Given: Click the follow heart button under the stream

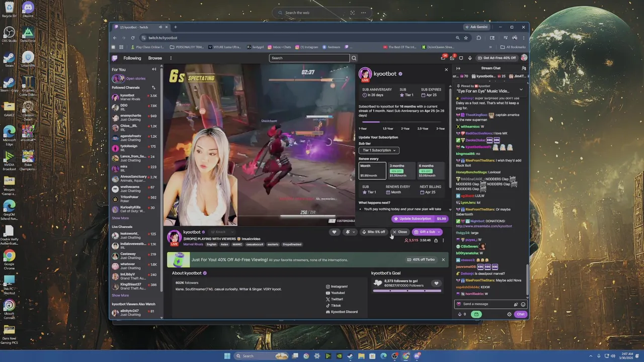Looking at the screenshot, I should [334, 232].
